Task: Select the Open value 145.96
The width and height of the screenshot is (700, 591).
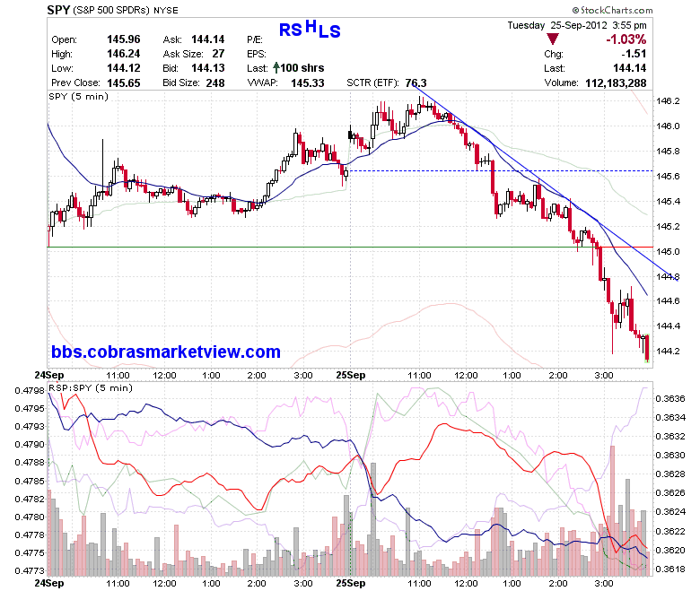Action: point(123,39)
